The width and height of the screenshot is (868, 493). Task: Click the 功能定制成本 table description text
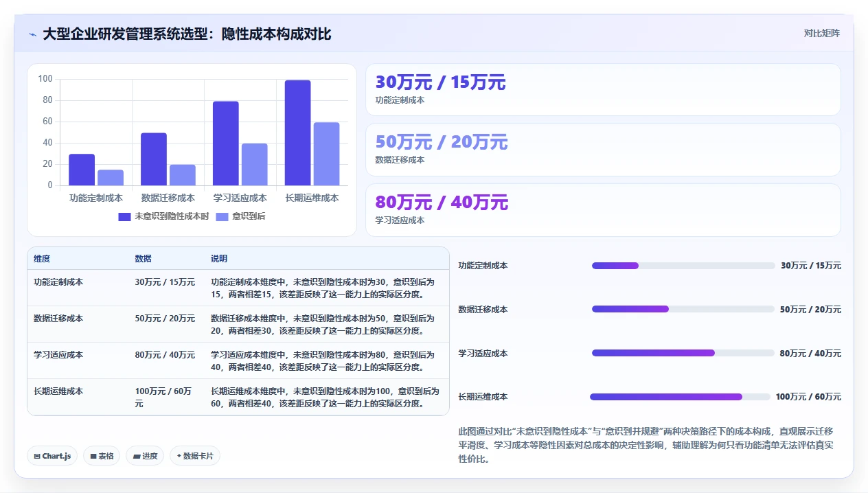(x=323, y=288)
